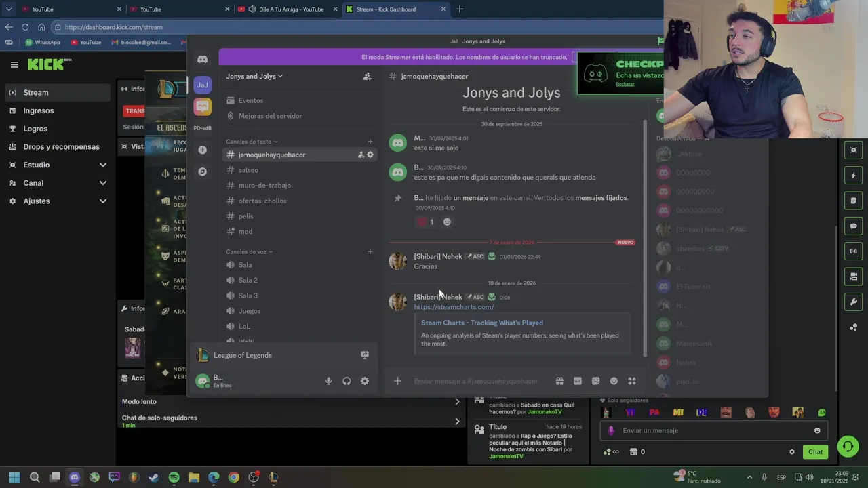Screen dimensions: 868x488
Task: Open Eventos in the Discord server
Action: (299, 100)
